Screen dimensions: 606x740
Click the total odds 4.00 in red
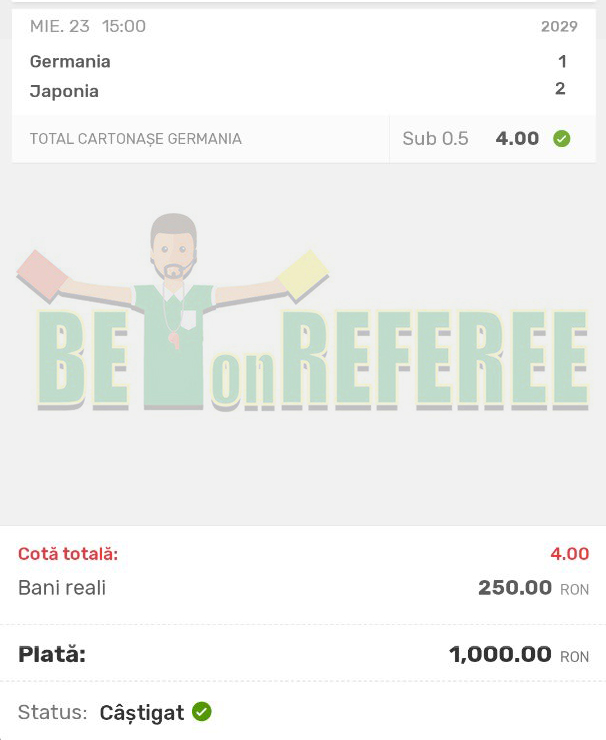pos(570,554)
